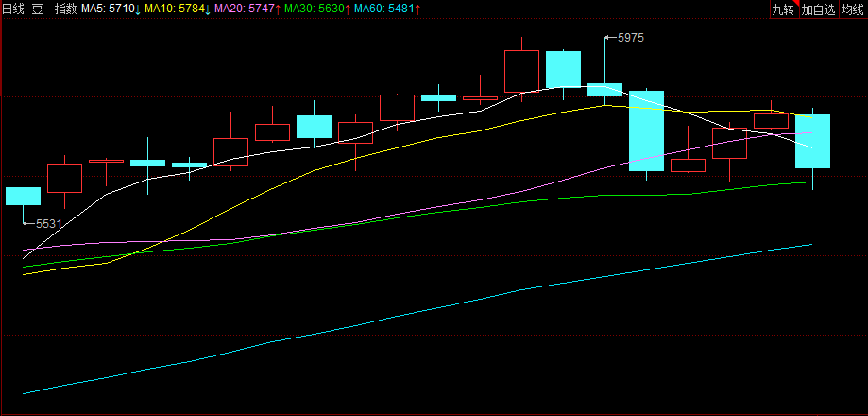Click the 5975 high price marker
Screen dimensions: 868x416
point(631,38)
